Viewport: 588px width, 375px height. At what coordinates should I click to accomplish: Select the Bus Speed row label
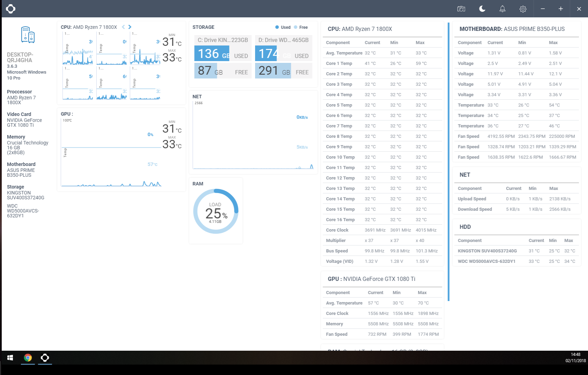click(x=337, y=251)
